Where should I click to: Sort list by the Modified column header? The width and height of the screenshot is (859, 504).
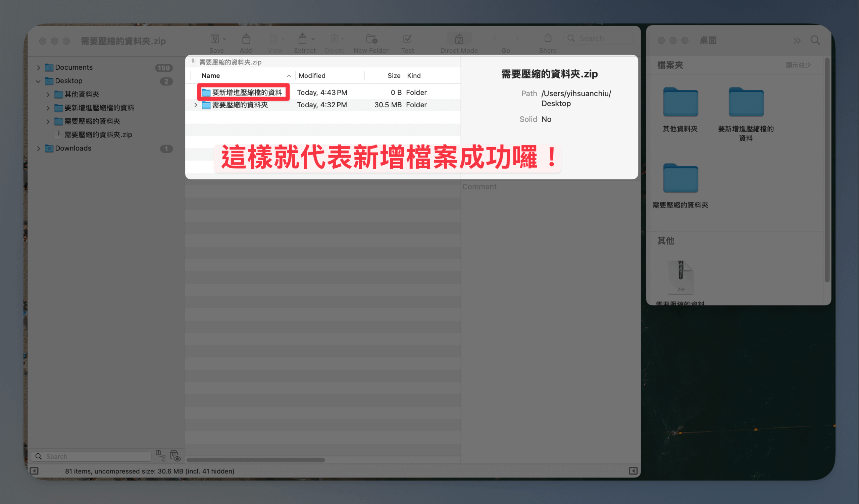pyautogui.click(x=312, y=75)
